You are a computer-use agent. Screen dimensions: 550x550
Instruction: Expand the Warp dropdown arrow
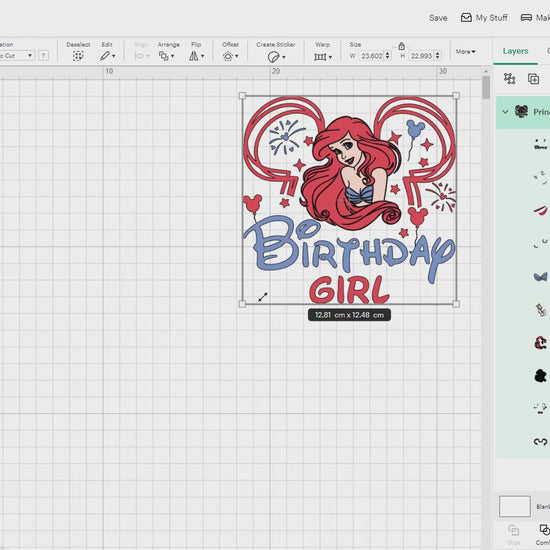coord(330,57)
